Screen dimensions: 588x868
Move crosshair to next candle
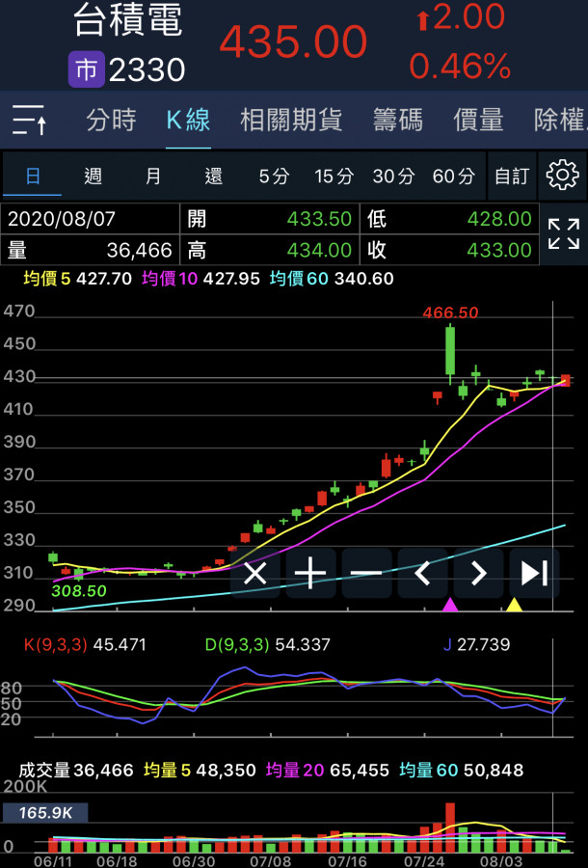point(478,574)
